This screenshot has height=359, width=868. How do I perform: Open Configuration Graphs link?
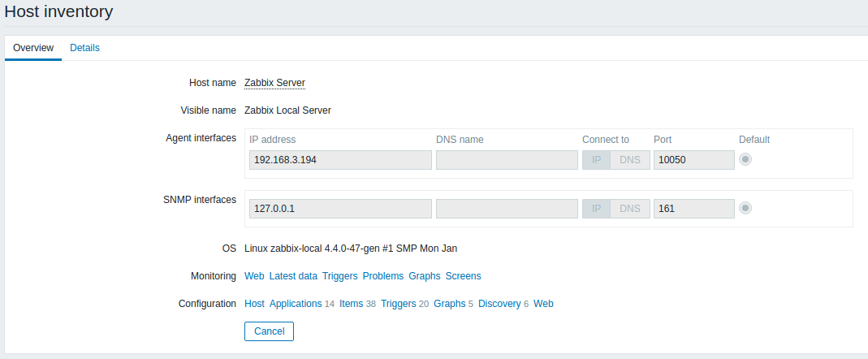tap(450, 304)
